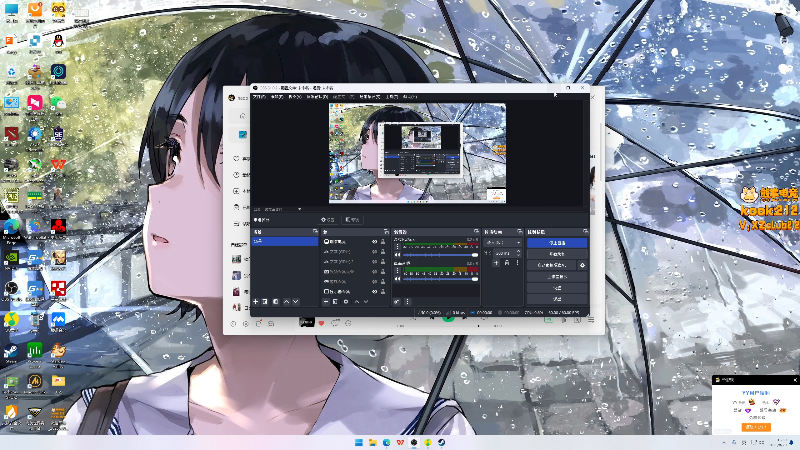Open the WeChat shortcut on the desktop
The width and height of the screenshot is (800, 450).
[x=58, y=105]
